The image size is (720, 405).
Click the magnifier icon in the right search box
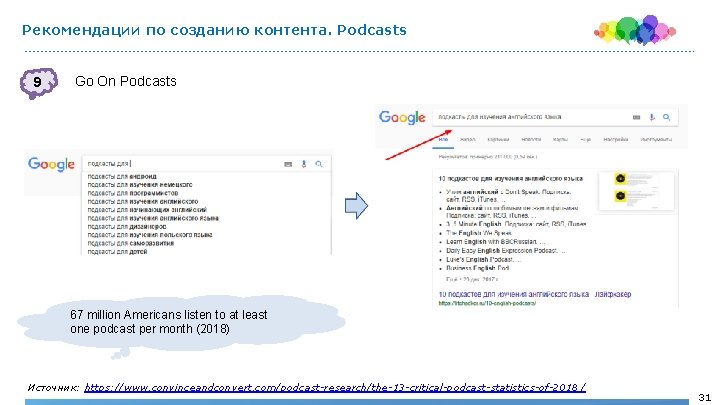point(666,117)
